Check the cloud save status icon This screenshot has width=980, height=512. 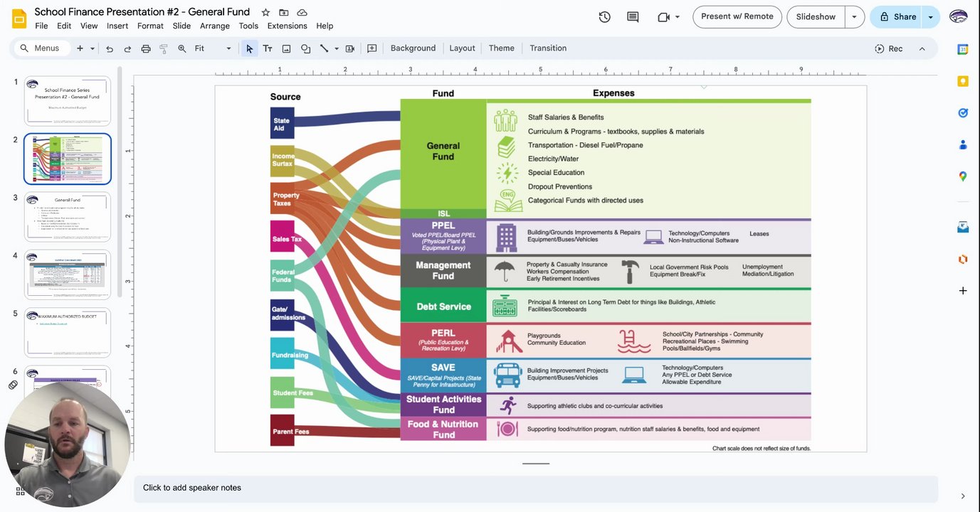click(302, 12)
